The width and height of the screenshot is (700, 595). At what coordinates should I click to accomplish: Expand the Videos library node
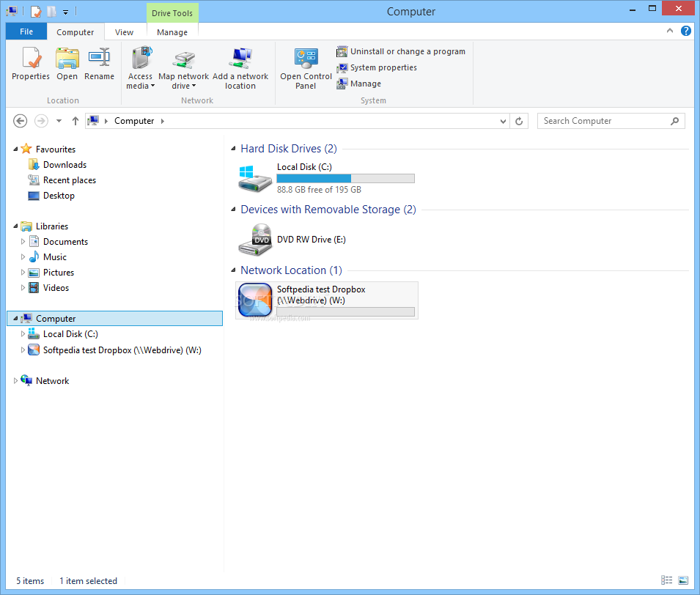pos(23,288)
